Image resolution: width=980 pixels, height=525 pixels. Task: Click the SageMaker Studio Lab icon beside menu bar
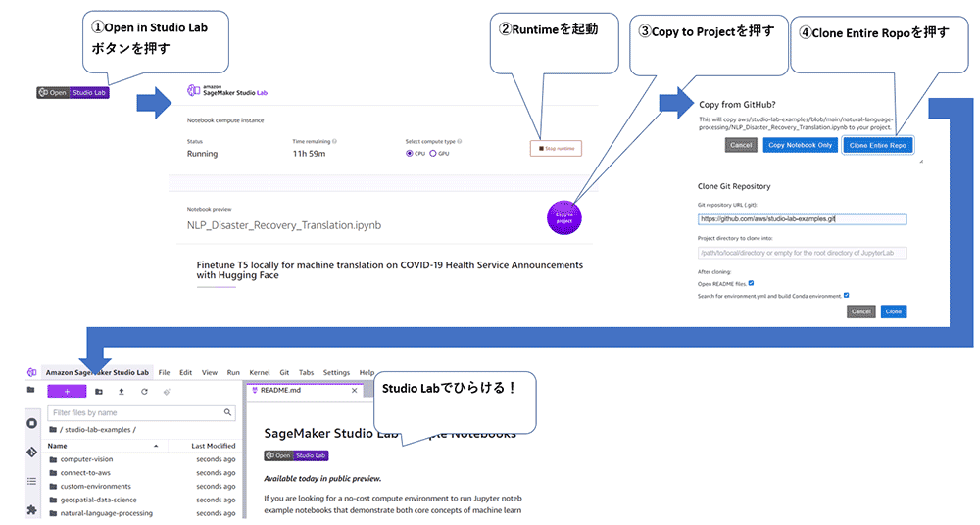[32, 372]
